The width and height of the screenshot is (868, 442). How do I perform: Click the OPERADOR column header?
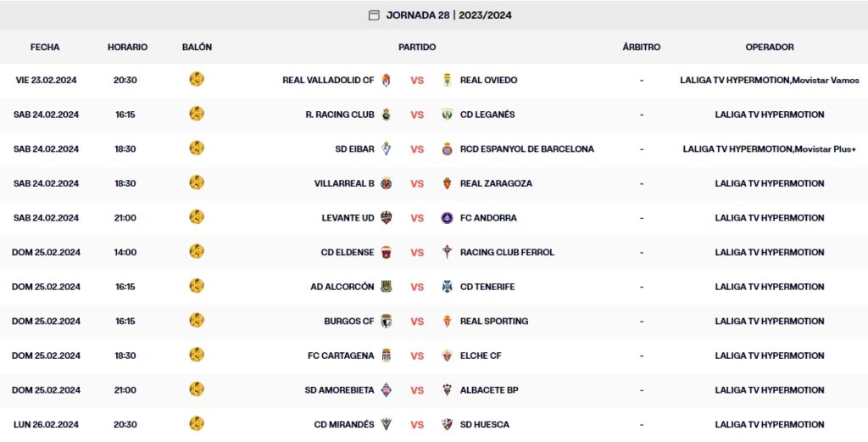coord(769,48)
